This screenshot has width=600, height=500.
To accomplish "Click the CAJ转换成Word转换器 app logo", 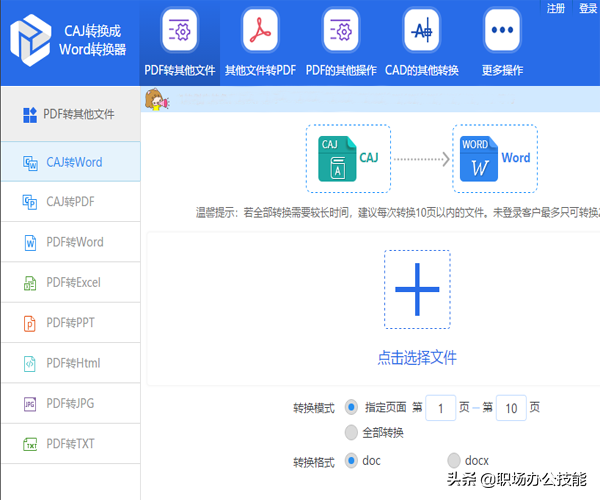I will click(x=30, y=40).
